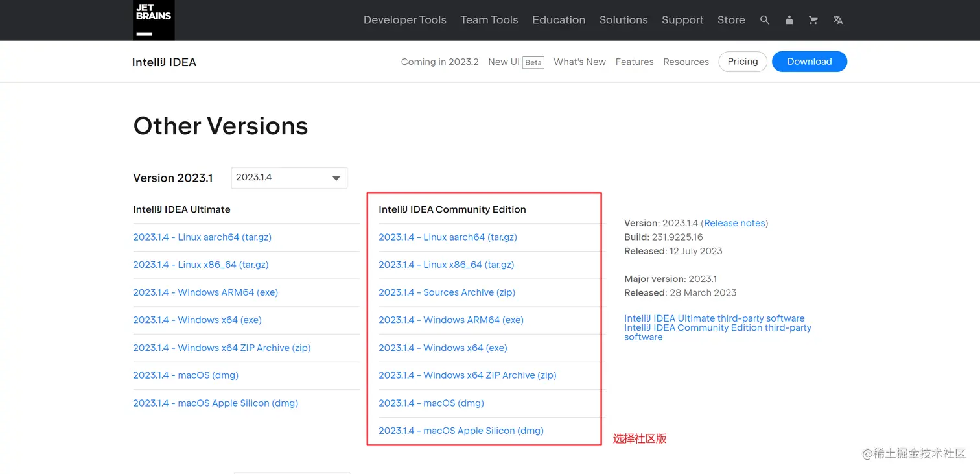Click the Pricing button
980x474 pixels.
click(x=743, y=62)
